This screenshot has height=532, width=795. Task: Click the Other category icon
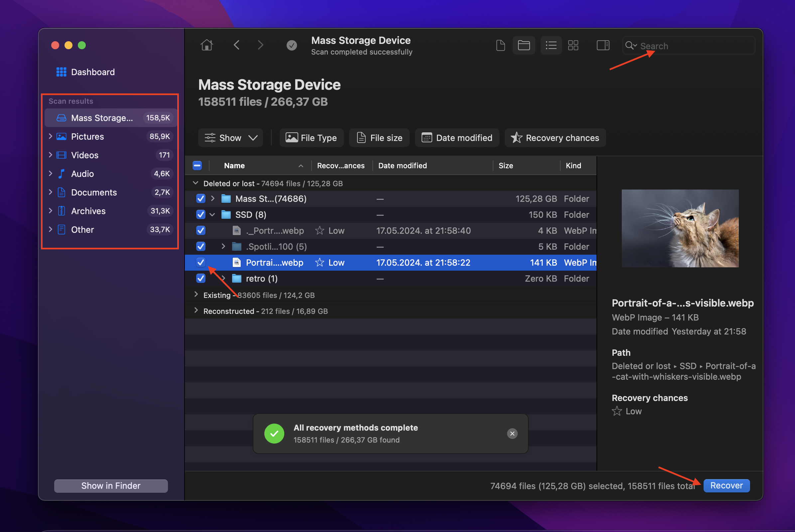[x=62, y=230]
